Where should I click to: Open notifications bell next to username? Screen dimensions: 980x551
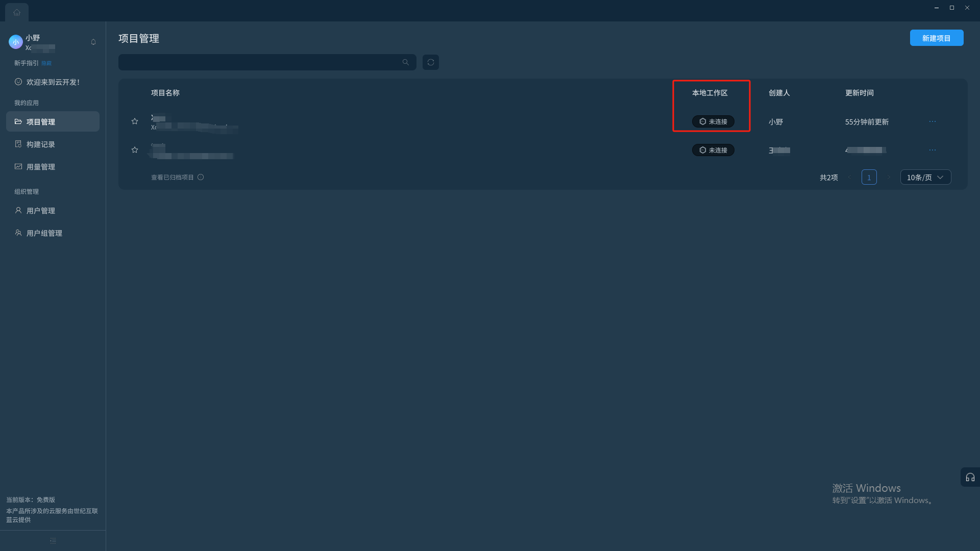93,42
